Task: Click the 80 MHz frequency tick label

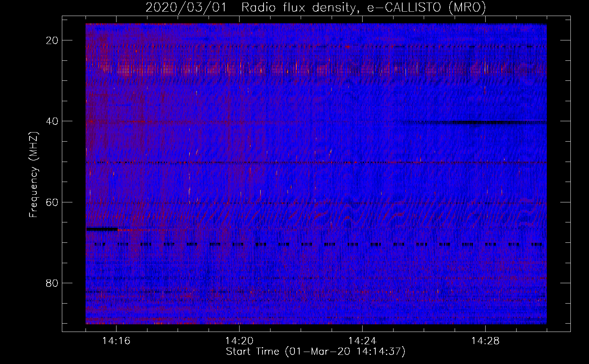Action: (52, 283)
